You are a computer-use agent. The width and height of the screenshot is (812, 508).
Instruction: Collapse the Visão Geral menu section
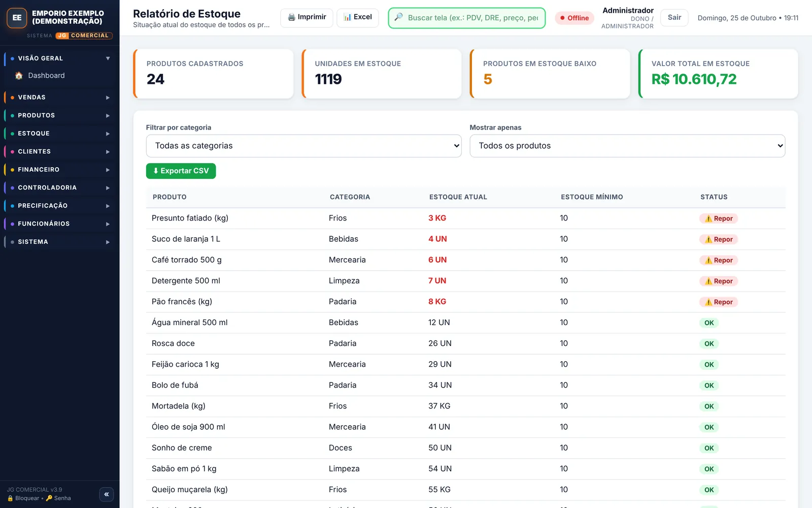[x=60, y=58]
